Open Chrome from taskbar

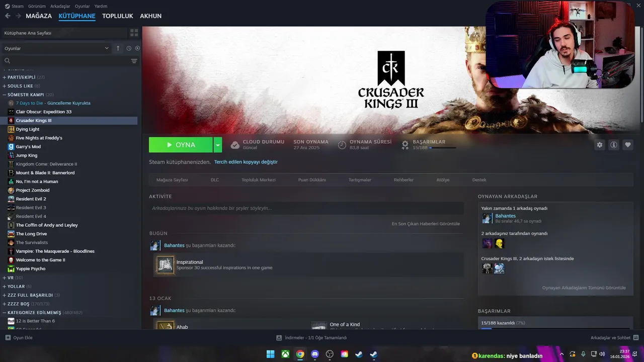point(300,354)
